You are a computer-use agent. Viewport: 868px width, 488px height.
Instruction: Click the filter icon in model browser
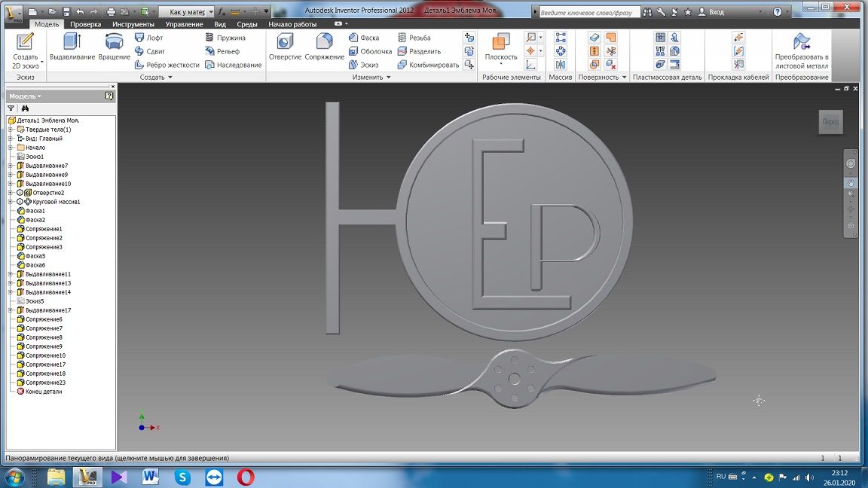coord(11,108)
